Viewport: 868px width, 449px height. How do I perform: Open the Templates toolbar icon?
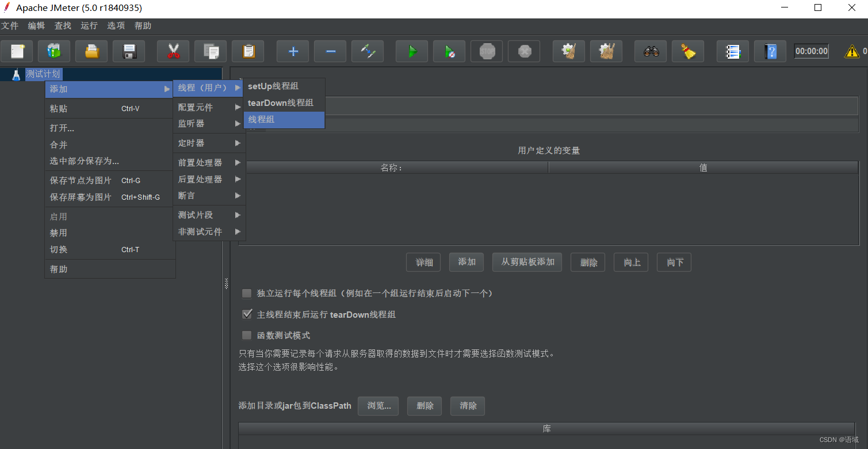pos(54,51)
